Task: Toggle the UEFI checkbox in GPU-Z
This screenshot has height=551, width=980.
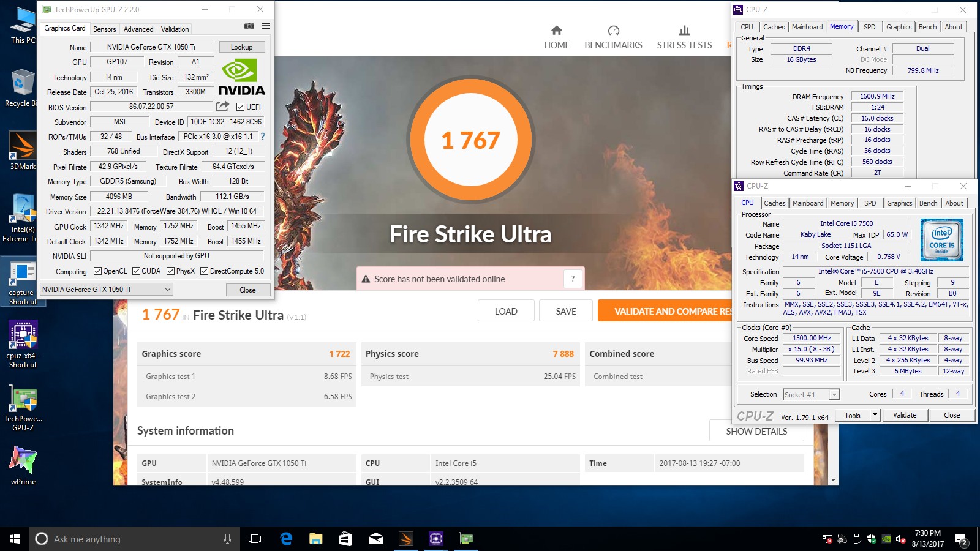Action: pos(240,107)
